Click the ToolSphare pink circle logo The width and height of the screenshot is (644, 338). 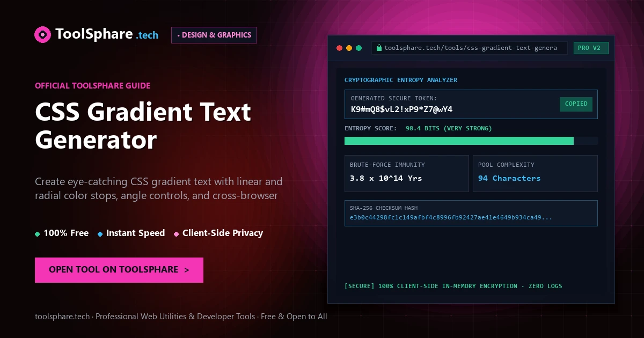pos(42,34)
